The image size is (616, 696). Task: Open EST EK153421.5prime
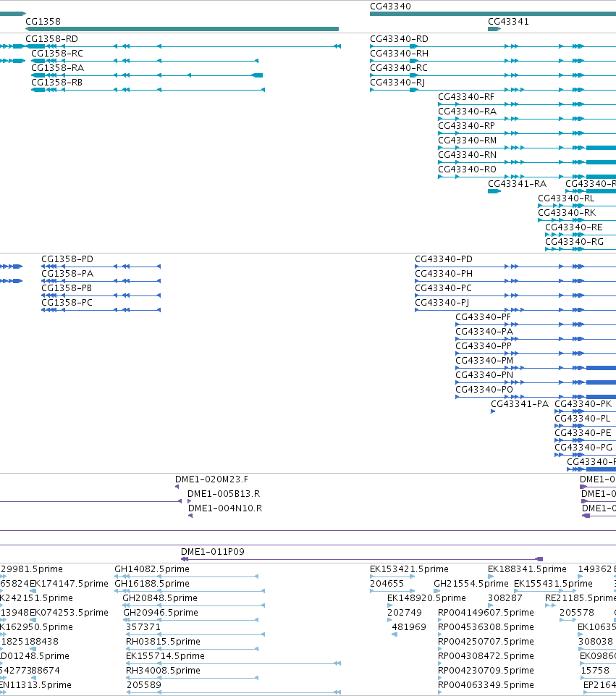point(409,569)
